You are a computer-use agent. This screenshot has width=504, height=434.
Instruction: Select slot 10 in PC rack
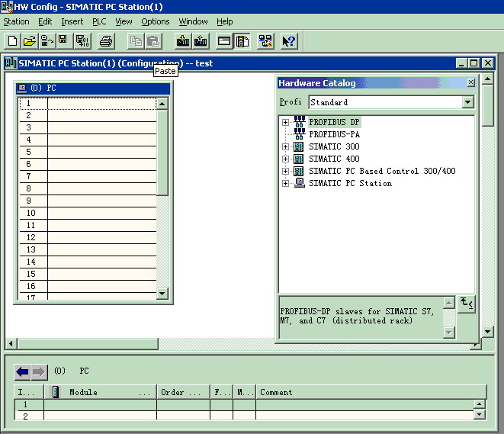click(88, 213)
